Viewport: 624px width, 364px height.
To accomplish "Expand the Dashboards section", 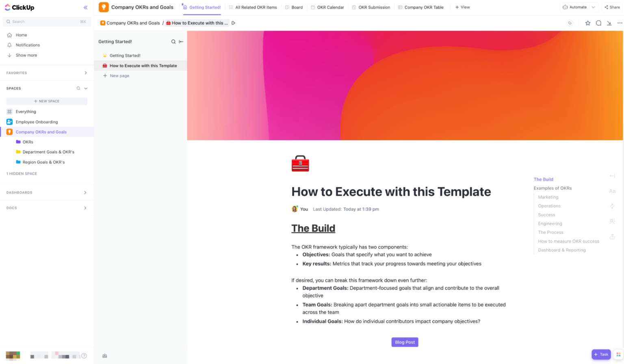I will click(85, 192).
